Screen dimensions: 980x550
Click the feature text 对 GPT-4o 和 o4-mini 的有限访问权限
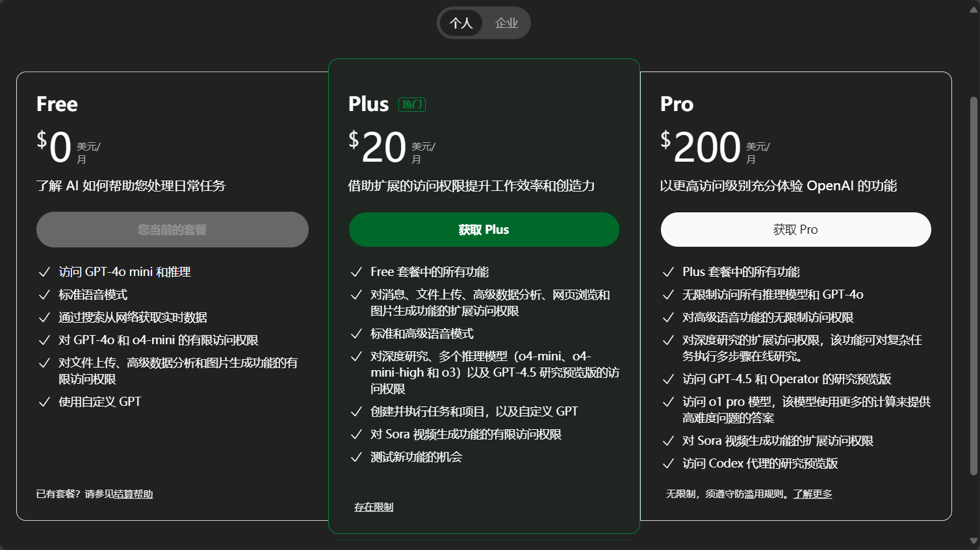159,340
